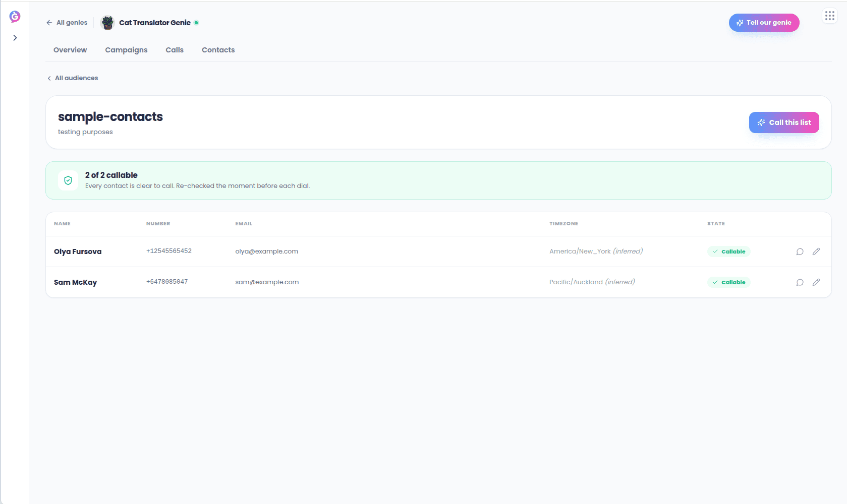847x504 pixels.
Task: Click the TIMEZONE column header
Action: pyautogui.click(x=563, y=224)
